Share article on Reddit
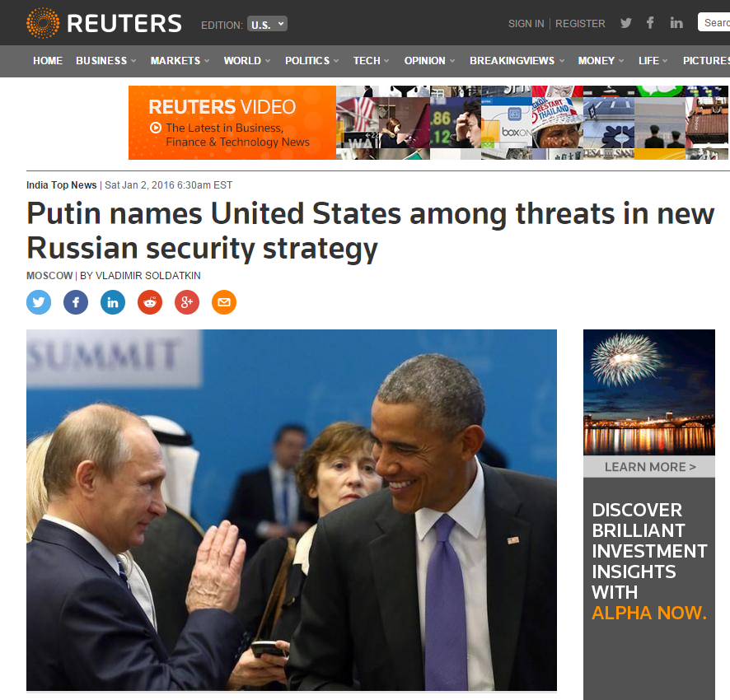 150,302
